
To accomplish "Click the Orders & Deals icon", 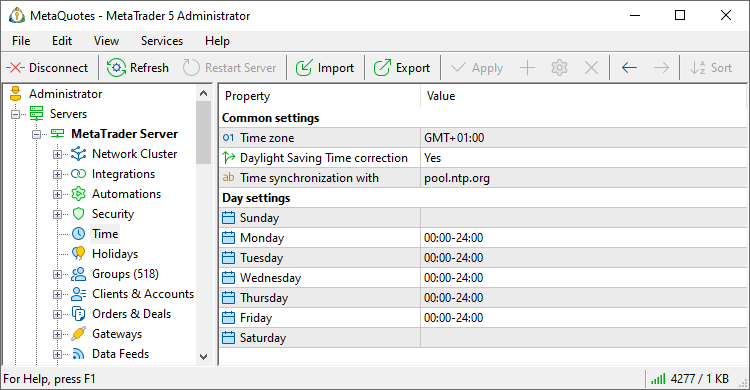I will 78,314.
